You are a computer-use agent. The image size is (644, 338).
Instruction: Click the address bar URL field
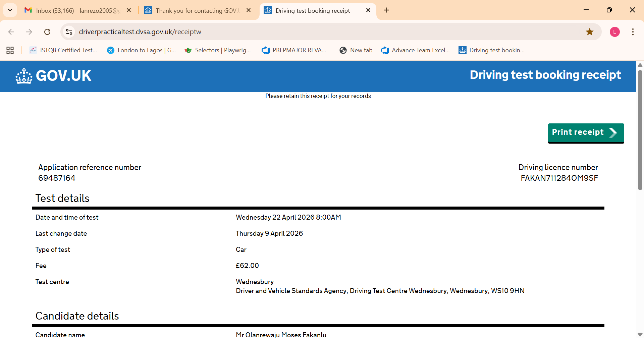point(302,32)
